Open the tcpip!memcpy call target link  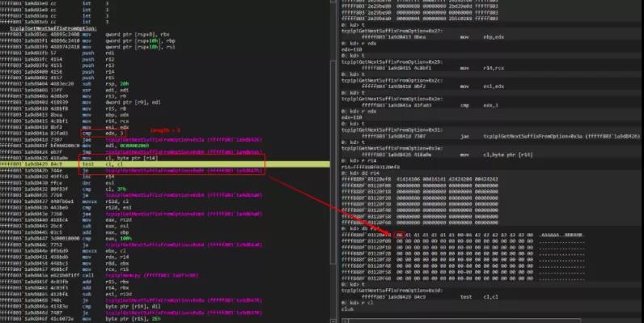pyautogui.click(x=152, y=275)
